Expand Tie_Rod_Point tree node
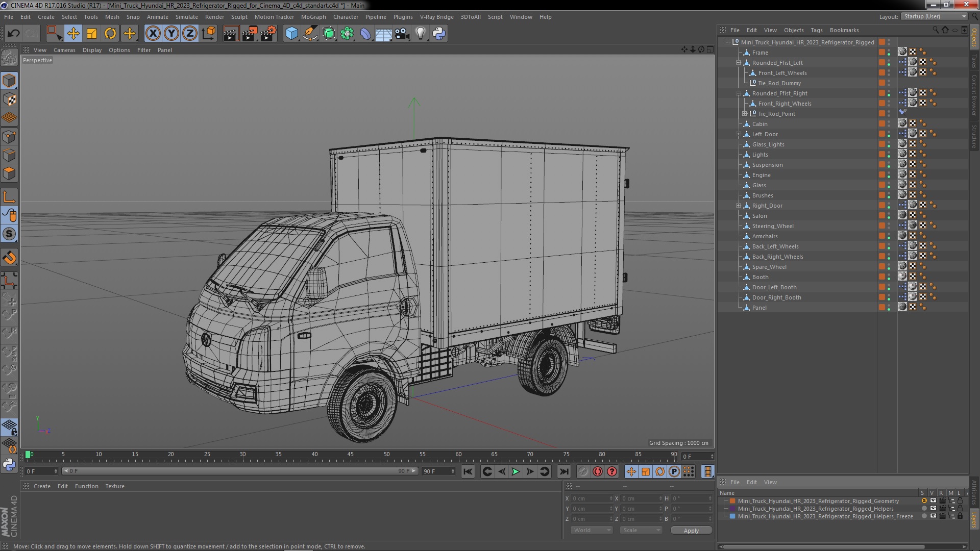980x551 pixels. tap(744, 114)
